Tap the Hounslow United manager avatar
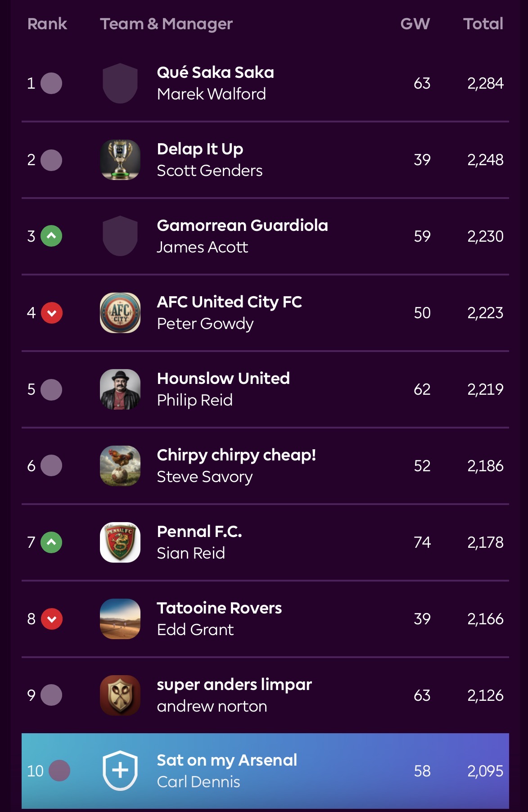This screenshot has width=528, height=812. tap(120, 389)
